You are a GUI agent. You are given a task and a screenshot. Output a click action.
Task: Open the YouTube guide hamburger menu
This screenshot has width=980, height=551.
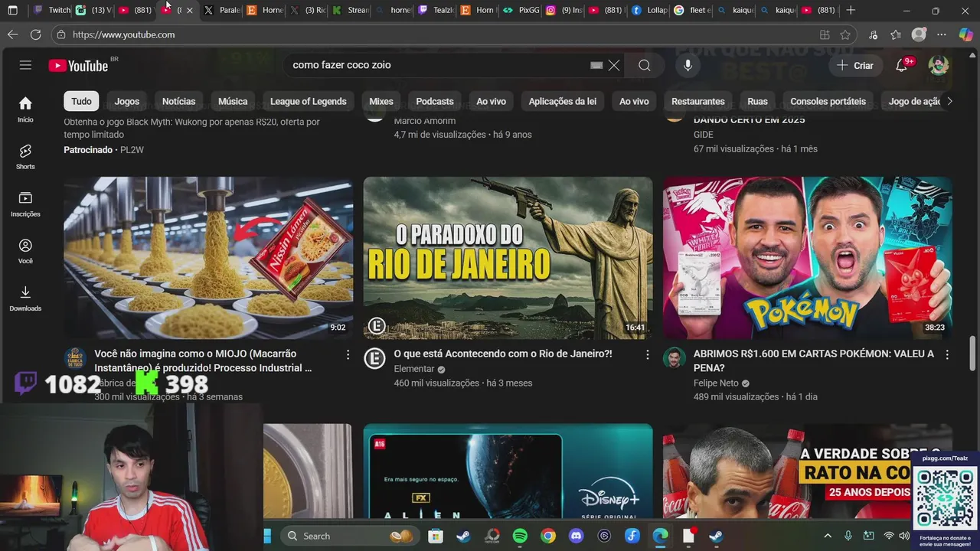coord(25,65)
